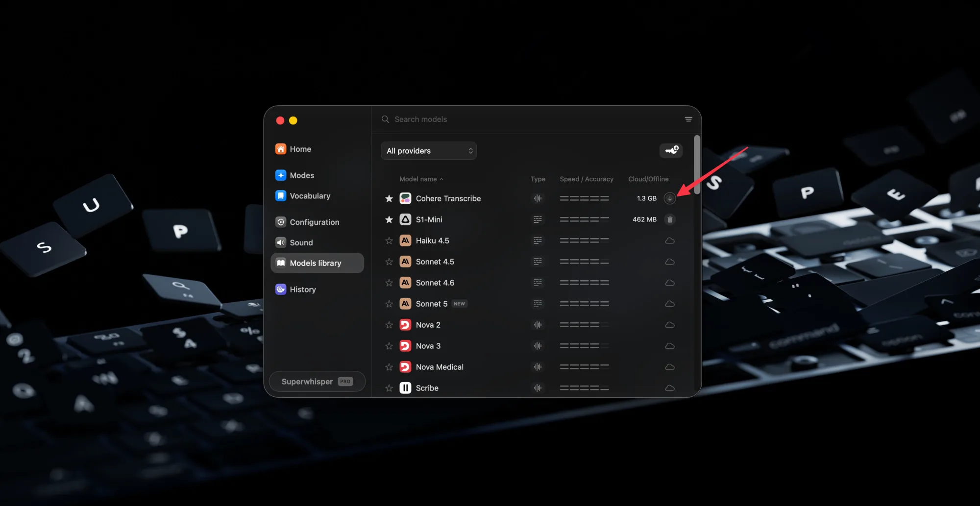Select the Nova Medical model name
This screenshot has height=506, width=980.
[x=440, y=367]
